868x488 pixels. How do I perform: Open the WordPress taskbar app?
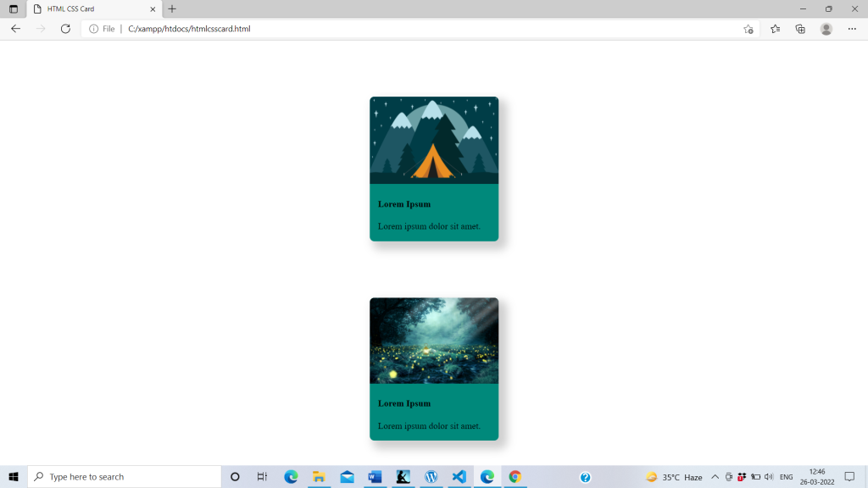(x=431, y=476)
